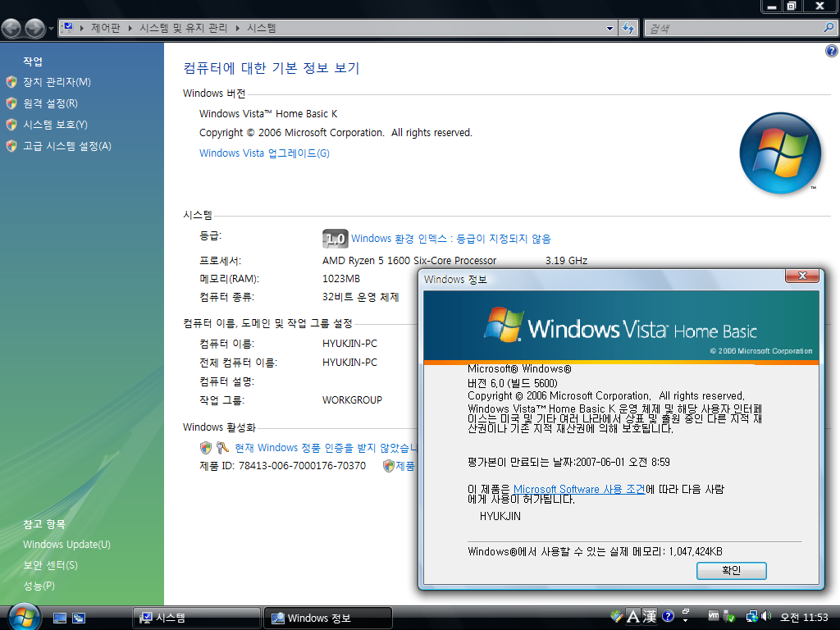Click Windows Vista 업그레이드(G) link
The width and height of the screenshot is (840, 630).
[x=264, y=153]
